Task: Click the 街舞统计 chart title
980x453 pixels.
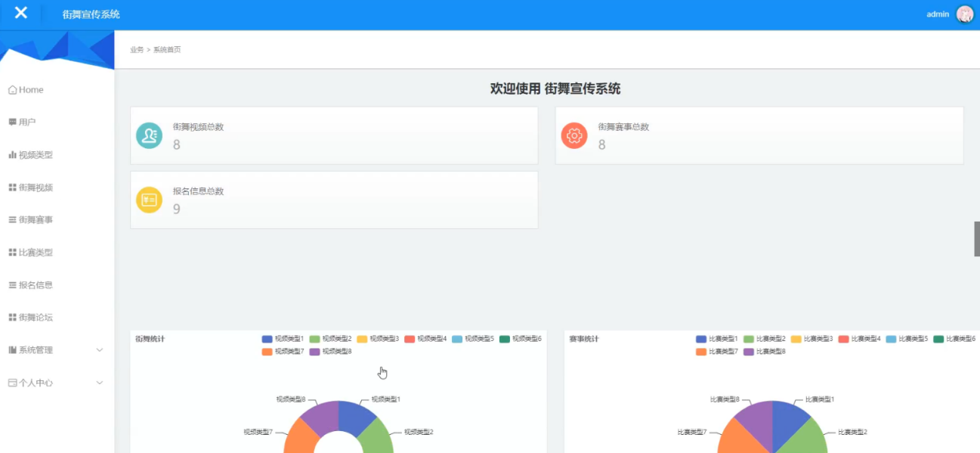Action: click(150, 339)
